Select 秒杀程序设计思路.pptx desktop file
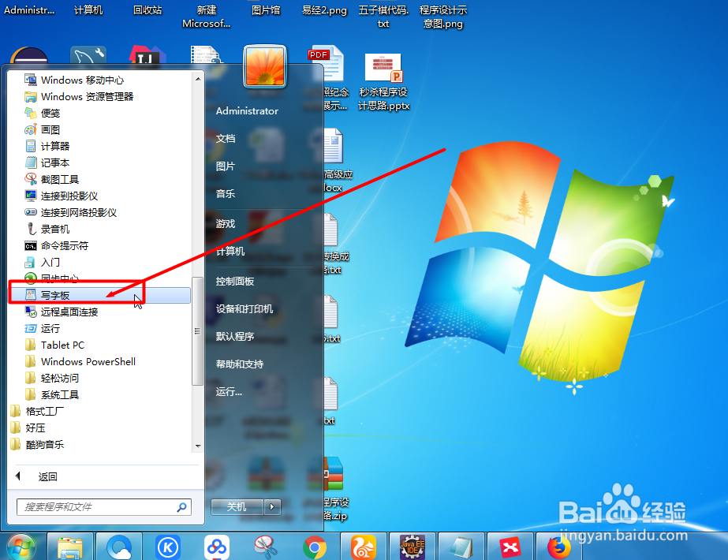 (x=383, y=82)
